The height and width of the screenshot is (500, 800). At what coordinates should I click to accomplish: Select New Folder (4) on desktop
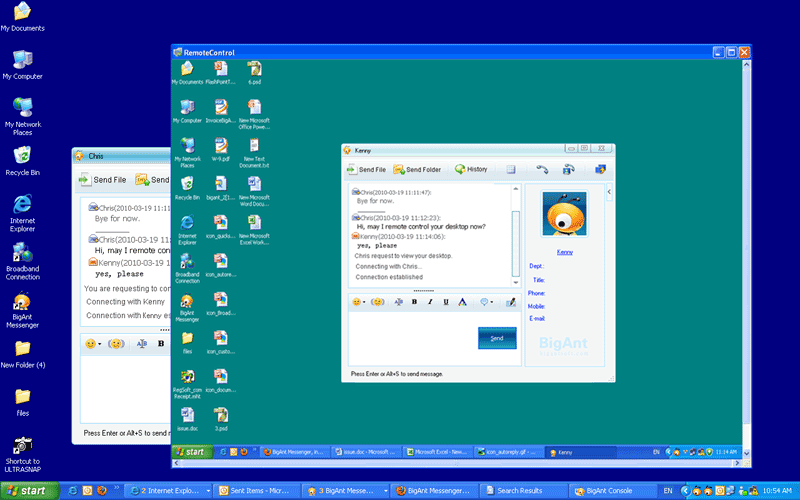click(x=22, y=354)
